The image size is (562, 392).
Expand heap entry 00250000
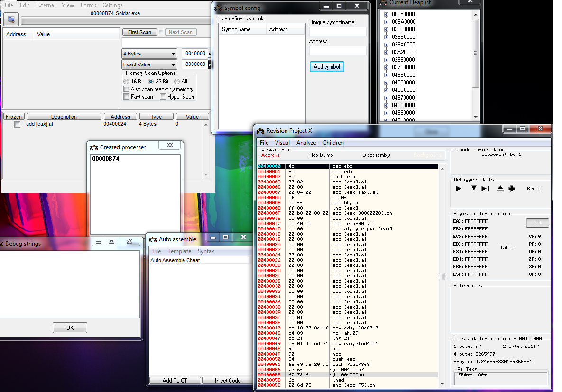click(386, 14)
